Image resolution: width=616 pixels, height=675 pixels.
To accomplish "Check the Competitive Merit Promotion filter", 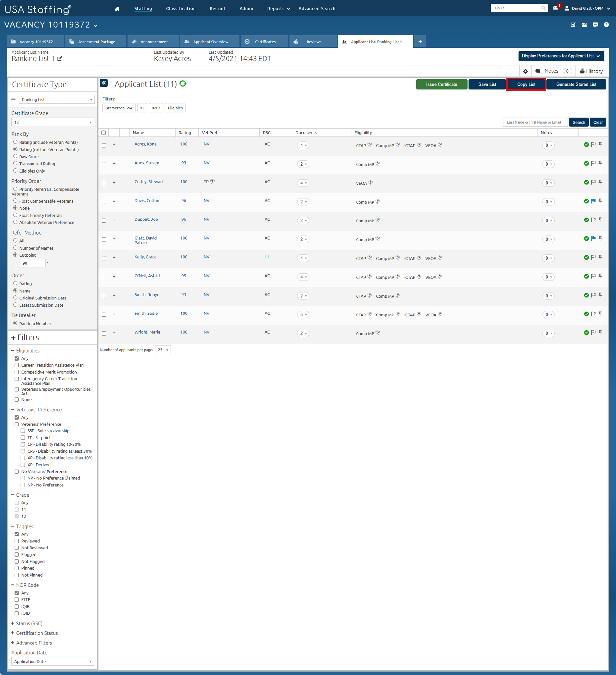I will point(17,372).
